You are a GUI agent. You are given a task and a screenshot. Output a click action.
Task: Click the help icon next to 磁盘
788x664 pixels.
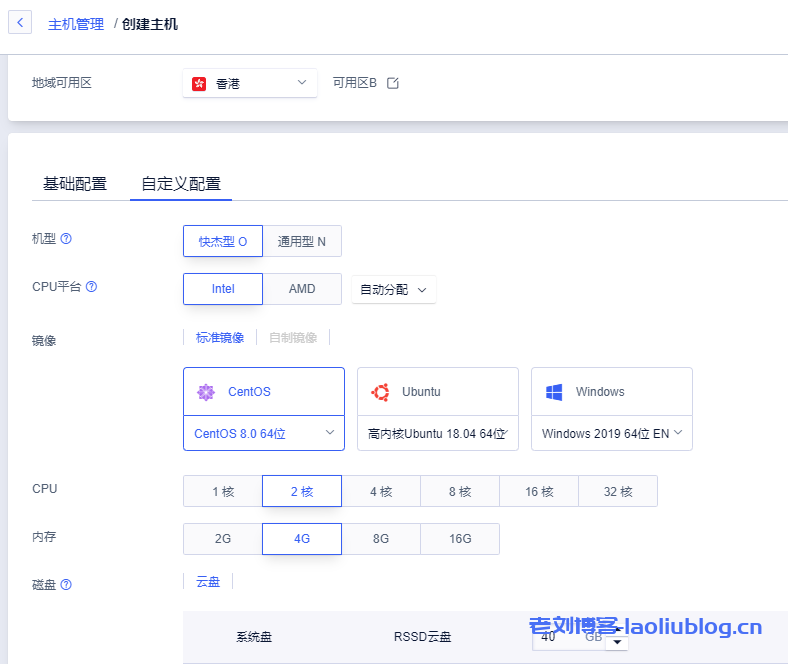(x=66, y=585)
